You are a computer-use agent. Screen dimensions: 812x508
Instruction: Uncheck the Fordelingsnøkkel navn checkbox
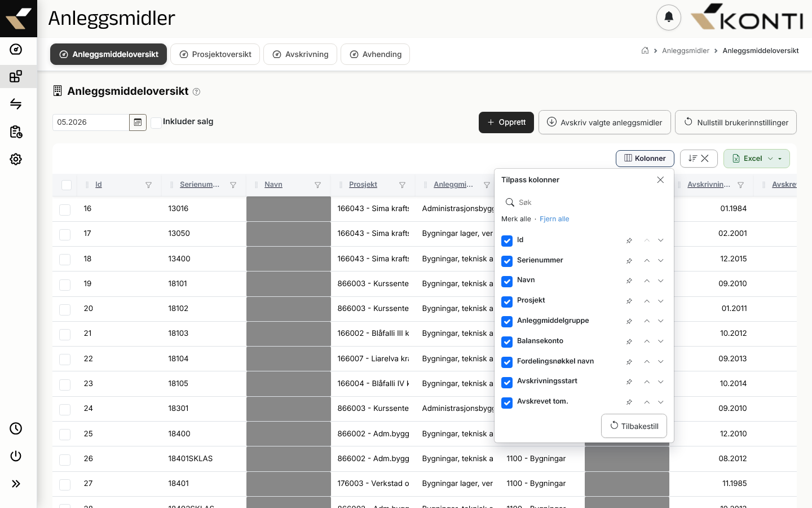click(507, 362)
